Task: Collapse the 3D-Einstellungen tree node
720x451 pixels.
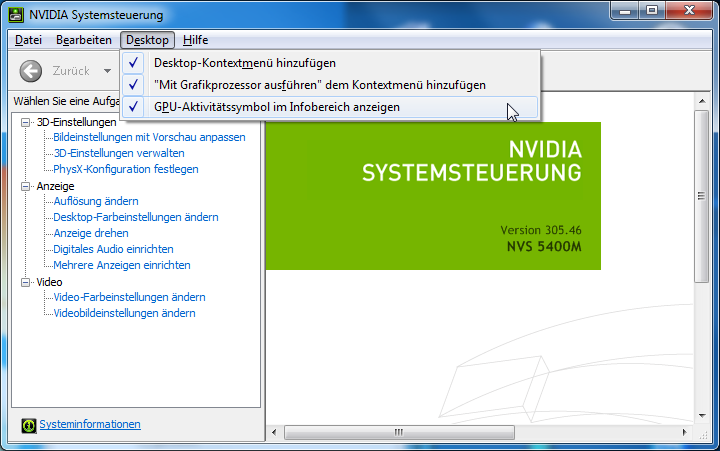Action: click(25, 122)
